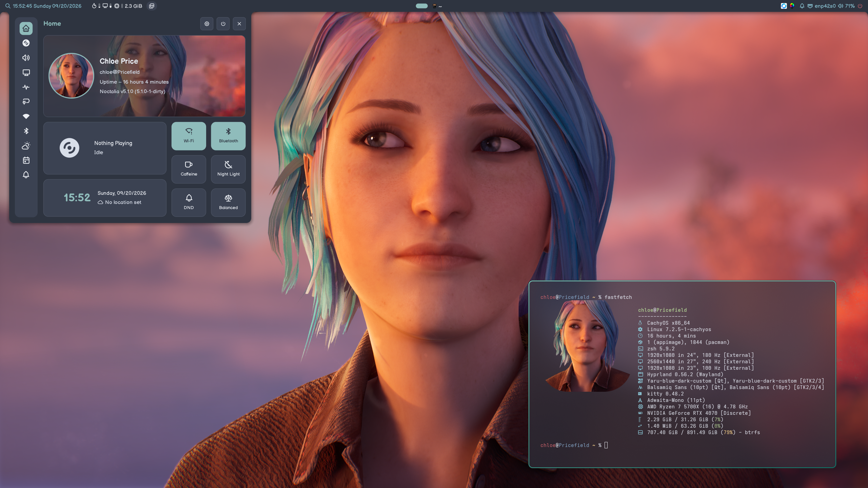Toggle the Bluetooth quick tile

tap(229, 136)
